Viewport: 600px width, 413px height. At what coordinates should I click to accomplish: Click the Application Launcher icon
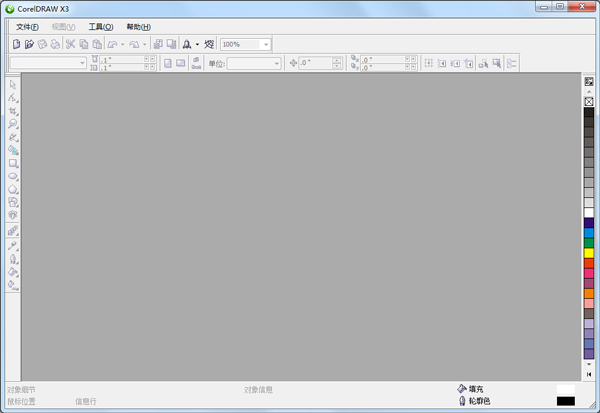coord(187,44)
